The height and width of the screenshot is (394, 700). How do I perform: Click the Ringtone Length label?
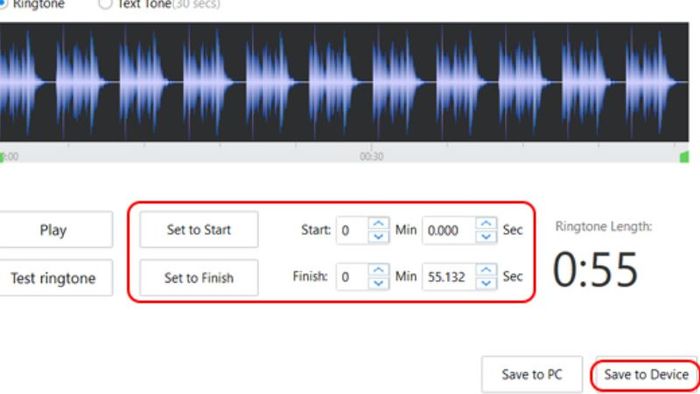[604, 227]
